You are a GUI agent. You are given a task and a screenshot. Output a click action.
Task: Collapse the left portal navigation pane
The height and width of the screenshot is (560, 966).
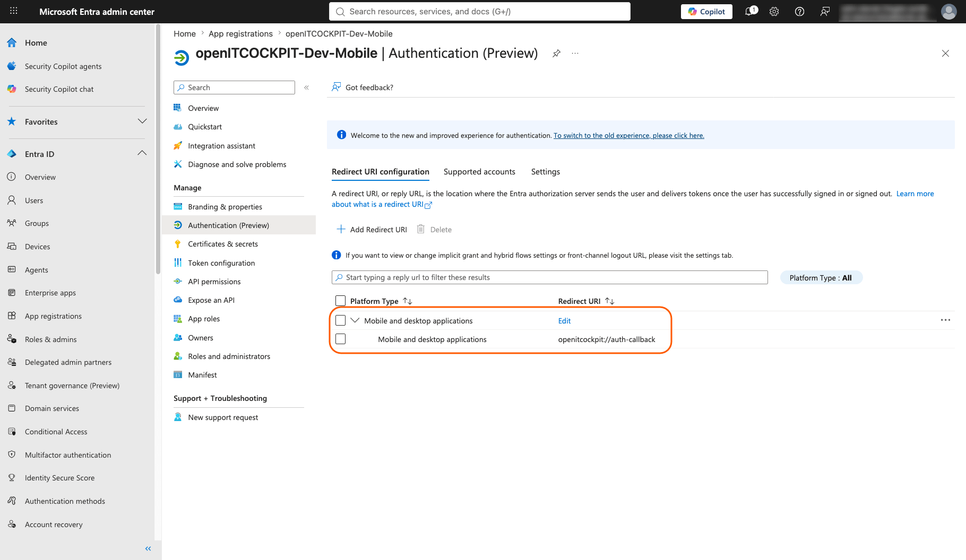coord(148,549)
